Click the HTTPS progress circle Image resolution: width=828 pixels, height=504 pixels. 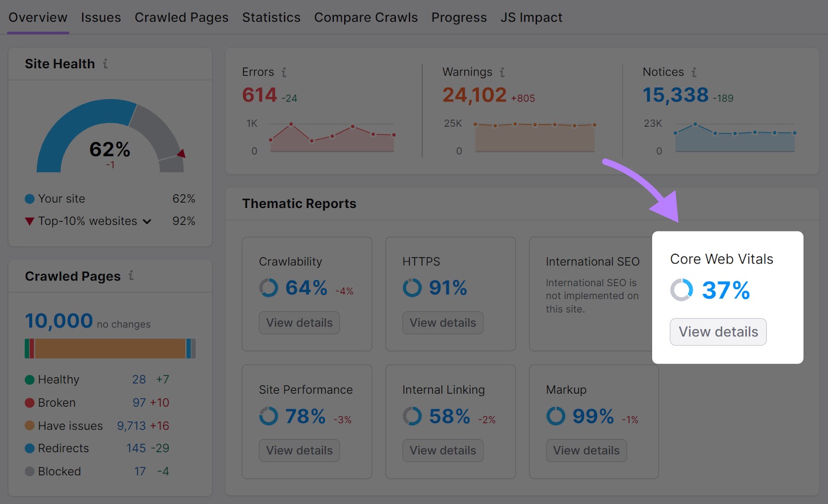412,288
